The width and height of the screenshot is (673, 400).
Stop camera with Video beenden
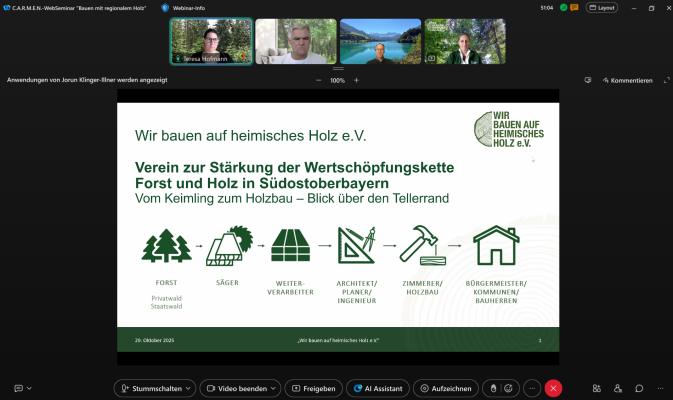[x=240, y=388]
